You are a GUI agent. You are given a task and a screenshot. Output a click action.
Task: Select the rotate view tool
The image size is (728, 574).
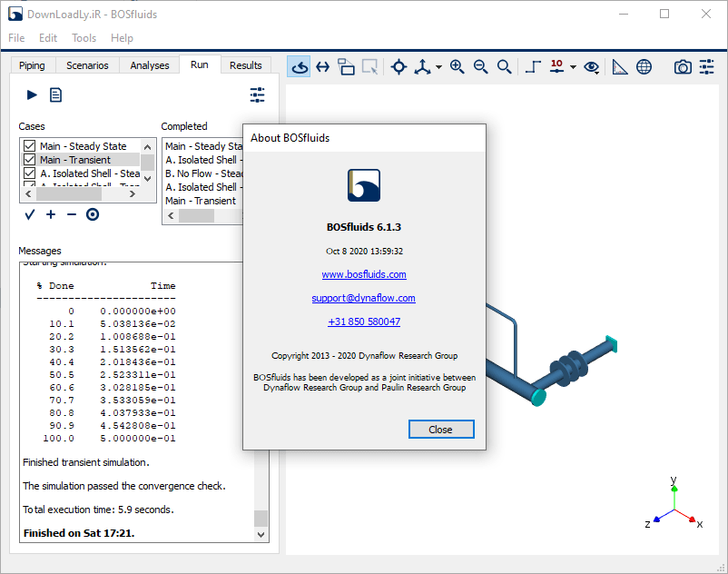(299, 66)
